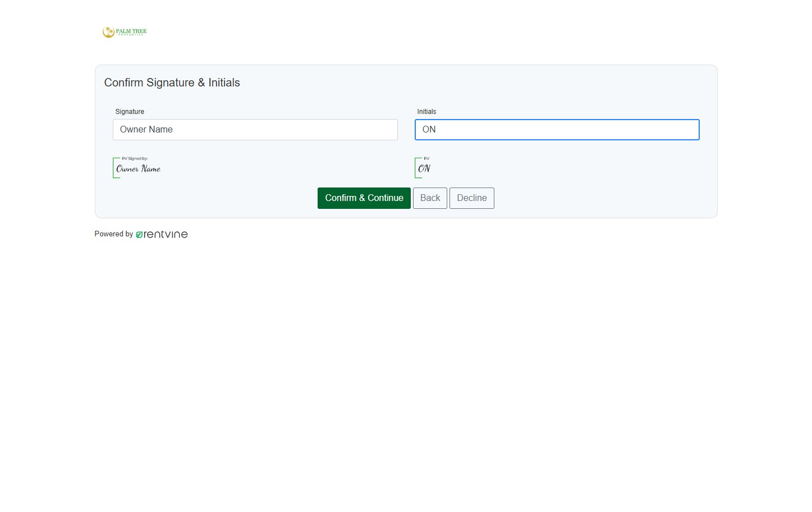This screenshot has width=812, height=512.
Task: Click the Owner Name signature preview
Action: 137,167
